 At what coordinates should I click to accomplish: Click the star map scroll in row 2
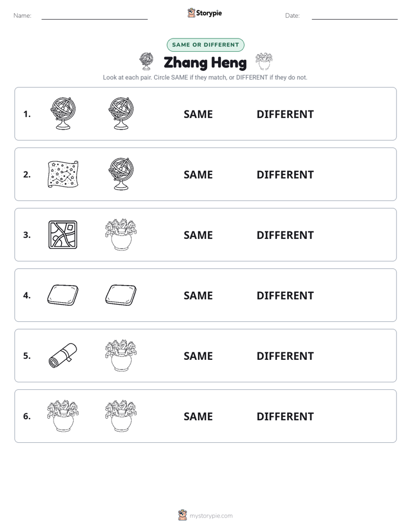[x=63, y=174]
